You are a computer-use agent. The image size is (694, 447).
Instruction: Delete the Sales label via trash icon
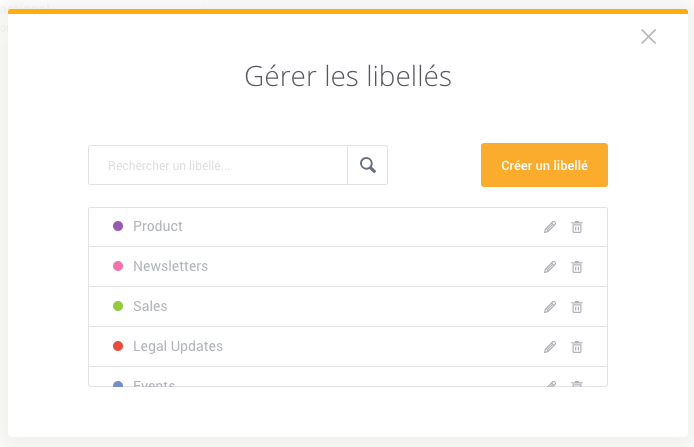(577, 307)
